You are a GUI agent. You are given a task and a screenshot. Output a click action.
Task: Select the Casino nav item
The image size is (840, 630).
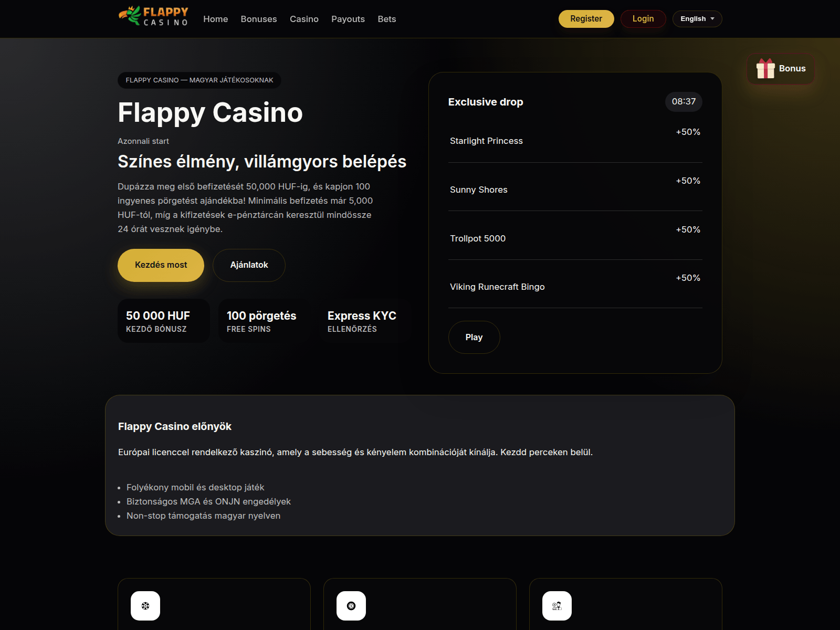(304, 19)
